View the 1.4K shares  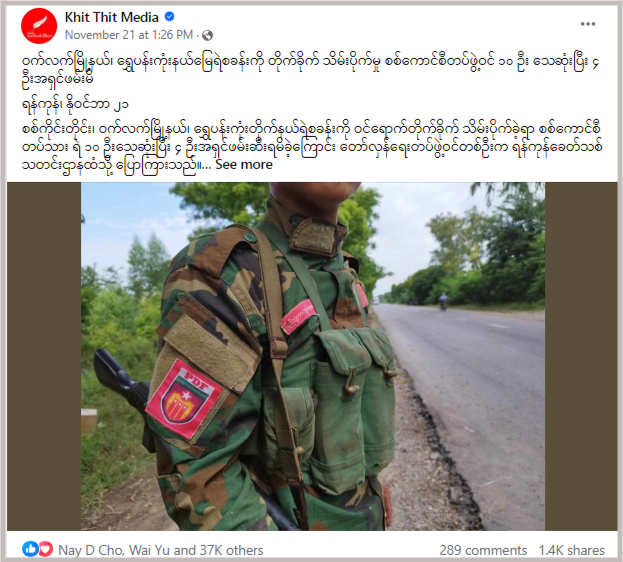572,550
